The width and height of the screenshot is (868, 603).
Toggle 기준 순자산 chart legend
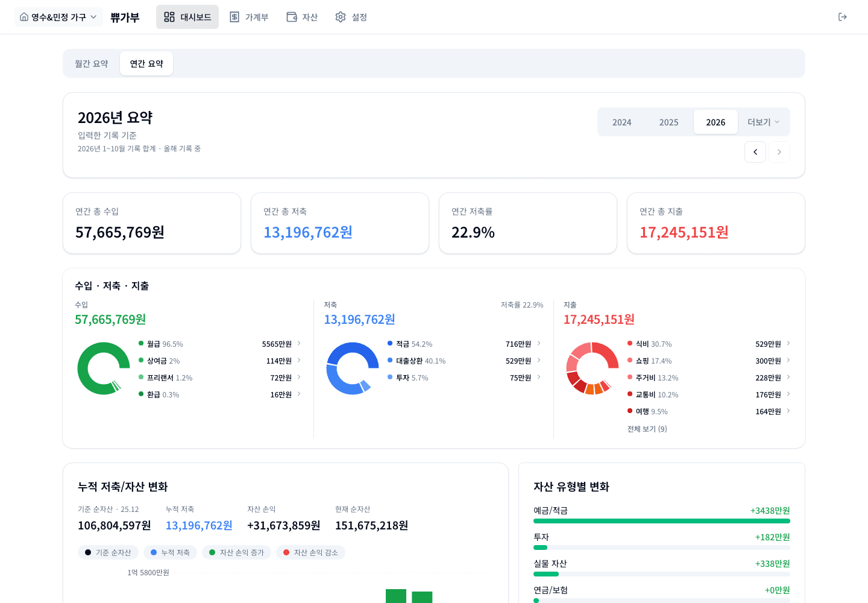click(108, 552)
